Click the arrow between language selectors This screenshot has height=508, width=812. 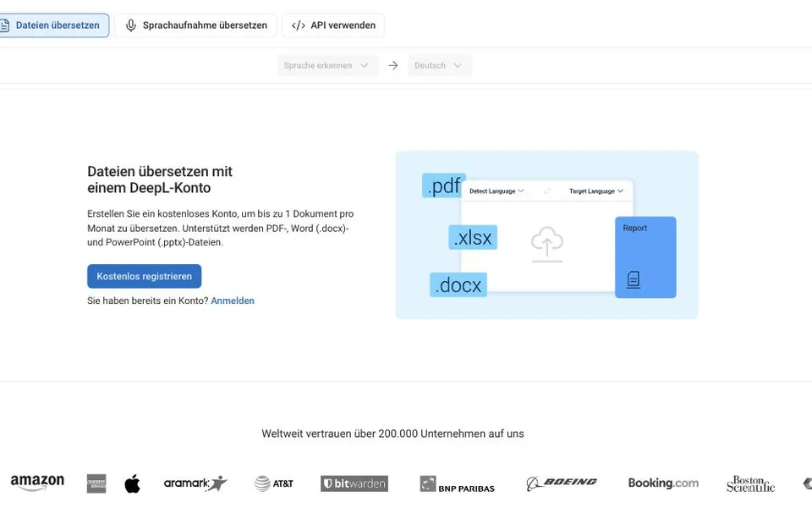[393, 65]
